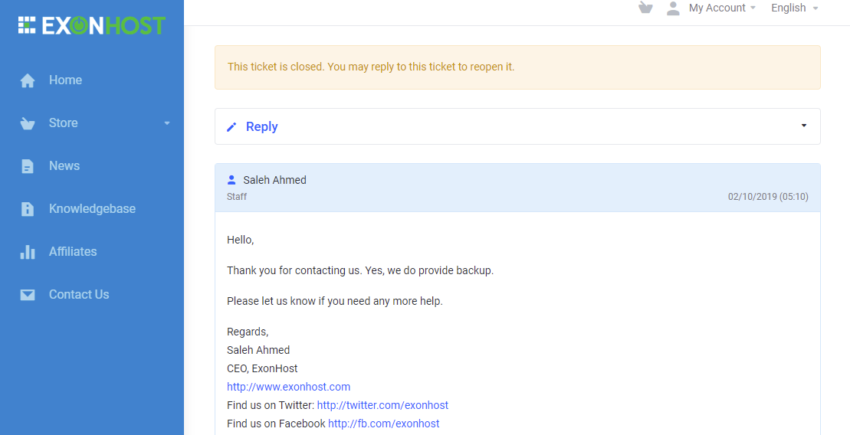Go to Knowledgebase in sidebar
Viewport: 850px width, 435px height.
click(x=92, y=209)
